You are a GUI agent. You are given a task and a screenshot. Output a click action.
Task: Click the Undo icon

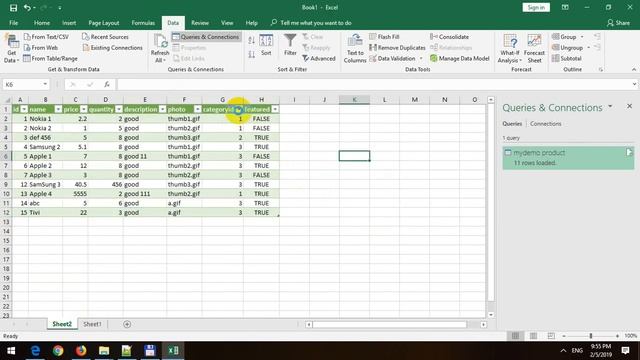(x=27, y=8)
